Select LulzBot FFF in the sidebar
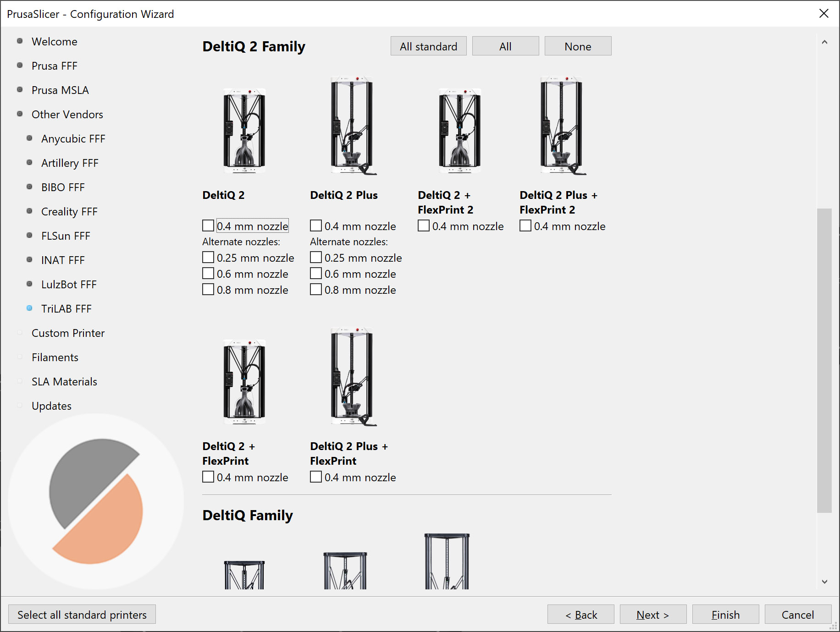Image resolution: width=840 pixels, height=632 pixels. click(69, 285)
